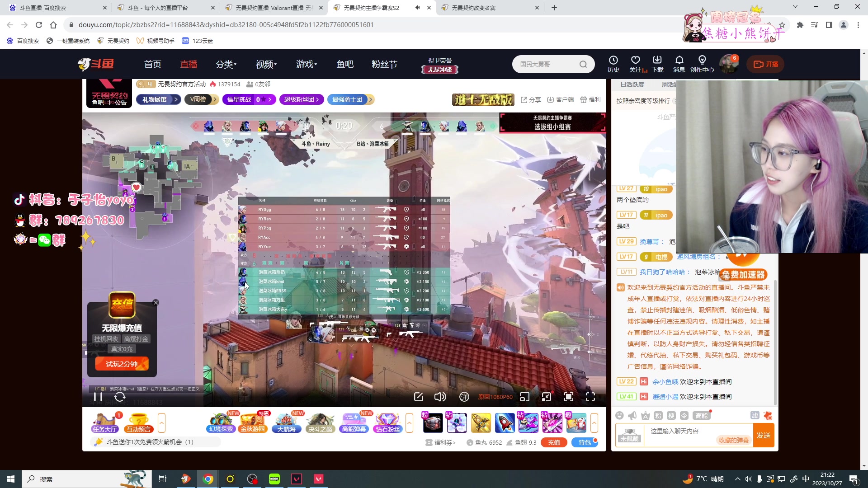Open 钻石粉丝 diamond fan icon
Image resolution: width=868 pixels, height=488 pixels.
pyautogui.click(x=387, y=422)
